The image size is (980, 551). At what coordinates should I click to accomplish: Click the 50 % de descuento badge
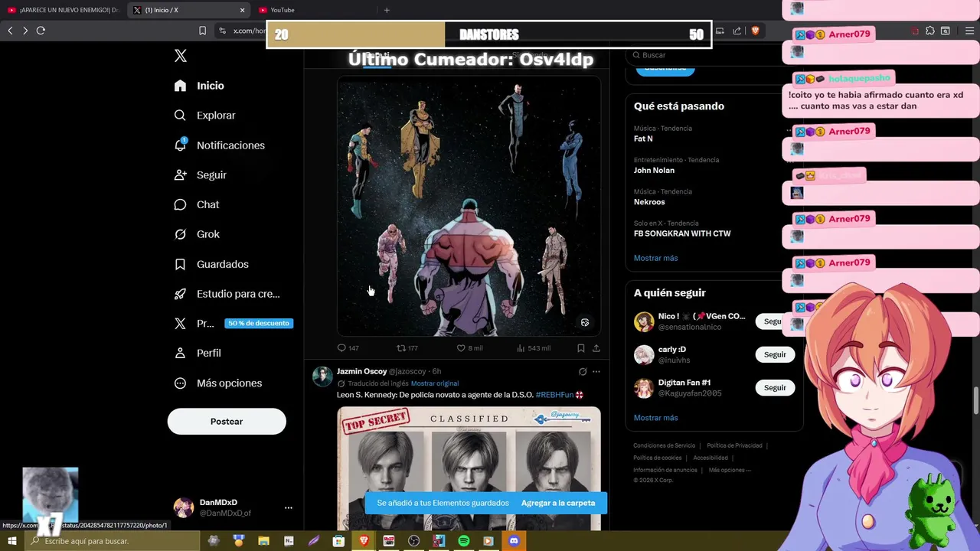(x=259, y=323)
